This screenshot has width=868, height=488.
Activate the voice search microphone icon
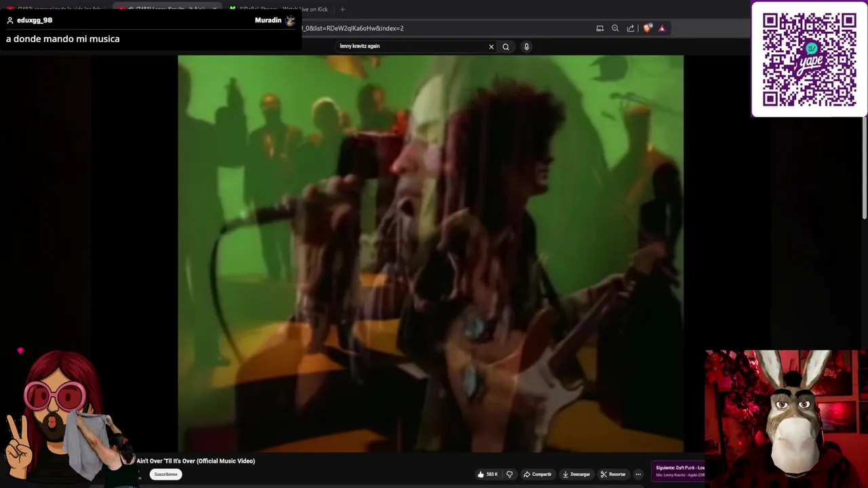tap(526, 47)
